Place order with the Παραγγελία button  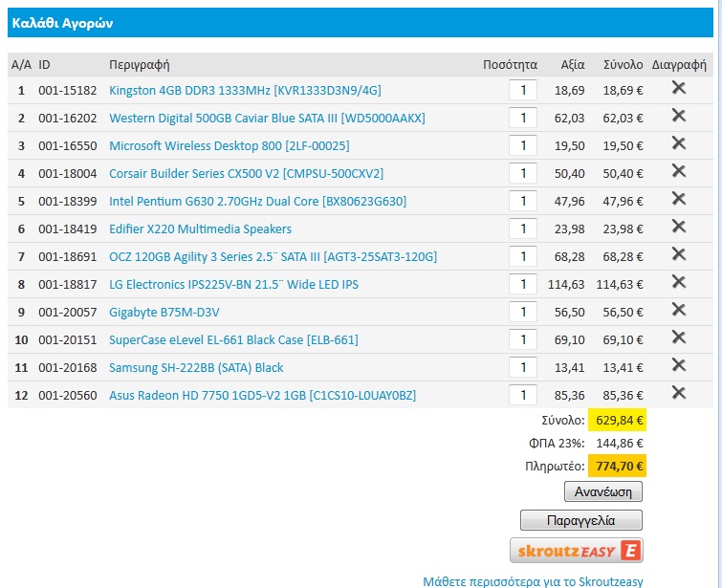click(x=581, y=520)
